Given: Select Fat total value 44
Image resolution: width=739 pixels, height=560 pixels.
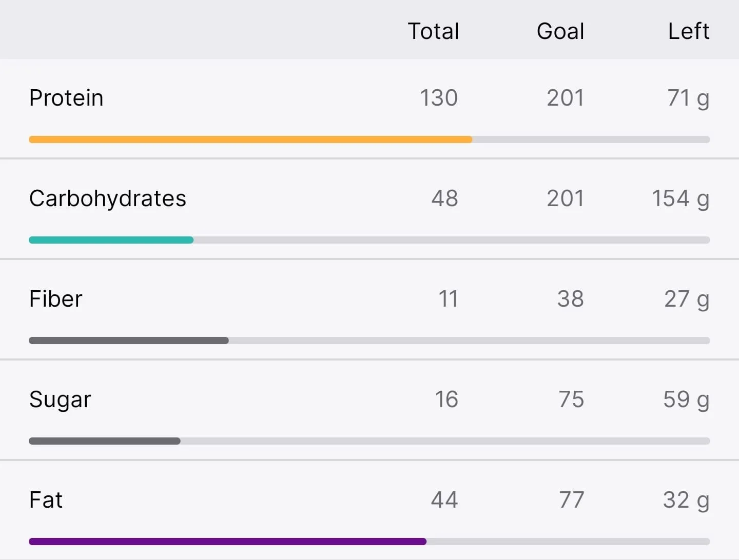Looking at the screenshot, I should tap(444, 500).
